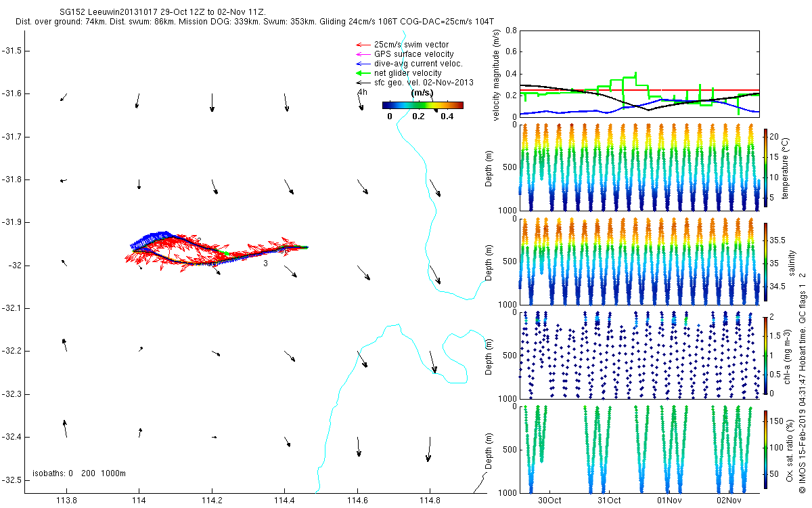Click longitude tick label 114.6

pyautogui.click(x=357, y=501)
